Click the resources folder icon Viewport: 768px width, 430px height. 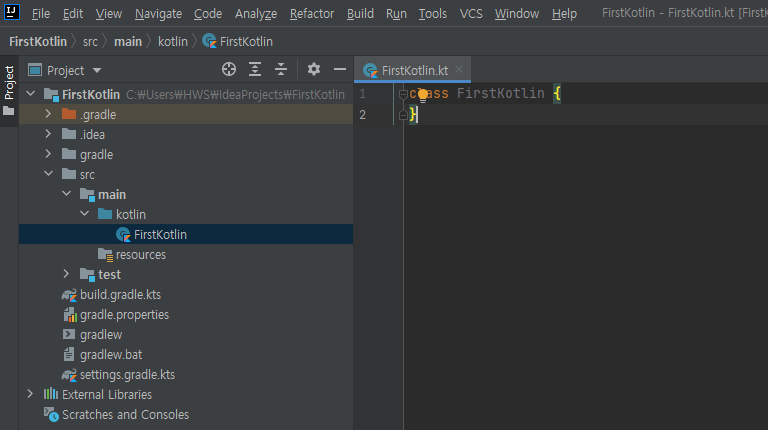click(x=105, y=254)
